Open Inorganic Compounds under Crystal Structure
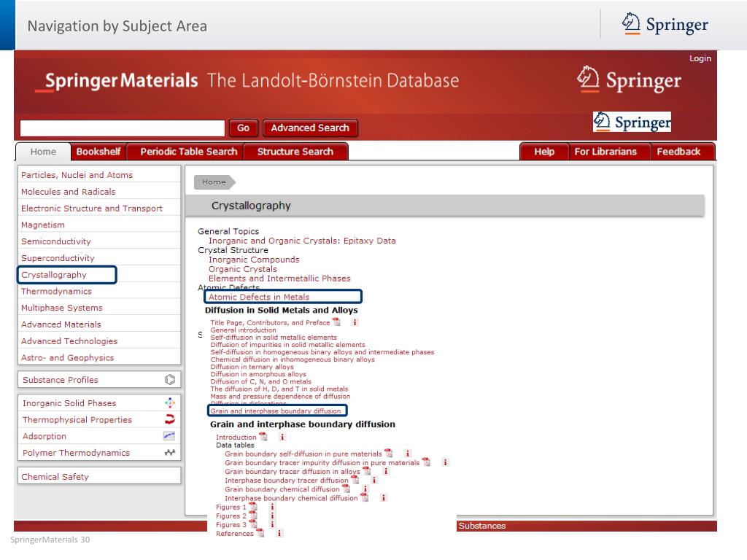The width and height of the screenshot is (747, 560). [x=254, y=260]
